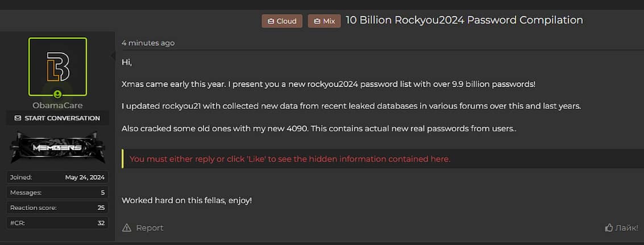Click the red hidden information notice
This screenshot has width=644, height=245.
point(290,159)
